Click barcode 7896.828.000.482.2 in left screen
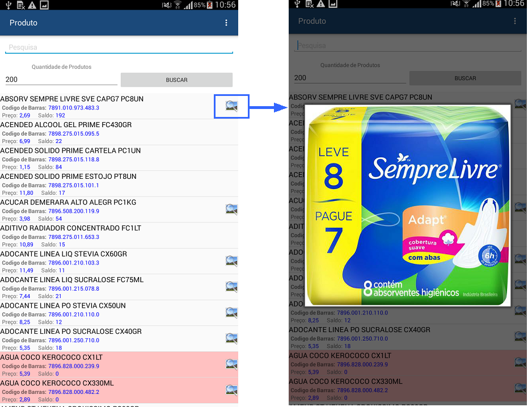The height and width of the screenshot is (407, 532). pyautogui.click(x=74, y=392)
